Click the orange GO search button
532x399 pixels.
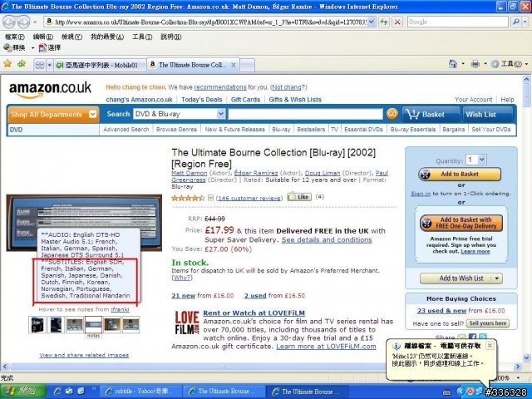click(x=392, y=114)
